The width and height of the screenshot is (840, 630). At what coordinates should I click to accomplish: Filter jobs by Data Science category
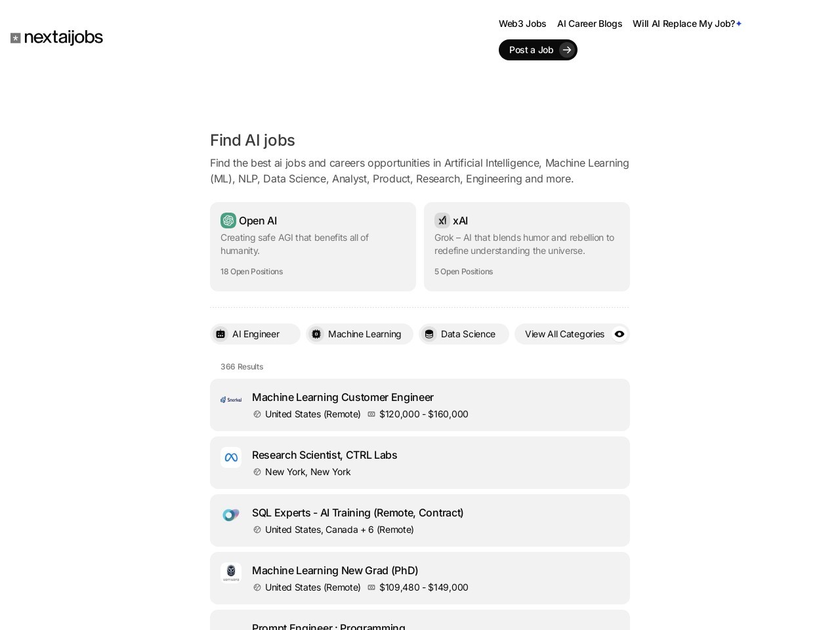[464, 334]
